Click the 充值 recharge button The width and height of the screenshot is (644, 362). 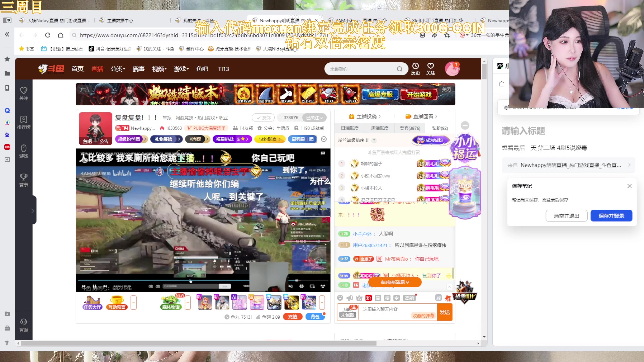pyautogui.click(x=292, y=317)
